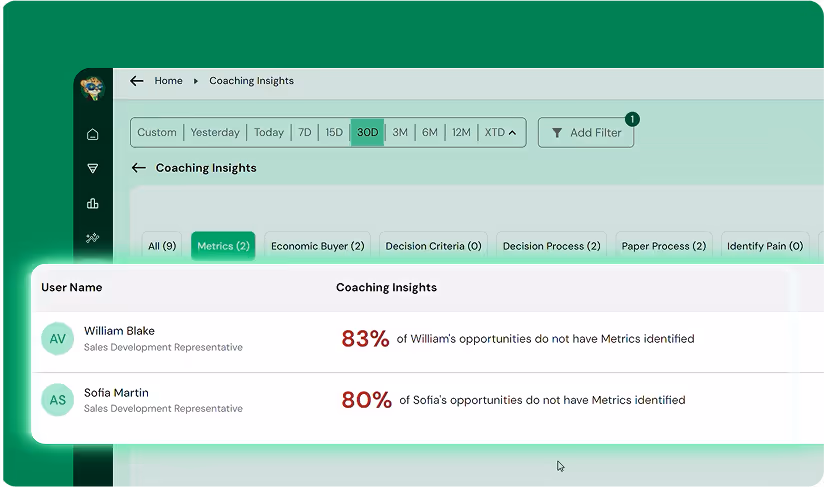Click William Blake name
824x487 pixels.
pyautogui.click(x=119, y=331)
